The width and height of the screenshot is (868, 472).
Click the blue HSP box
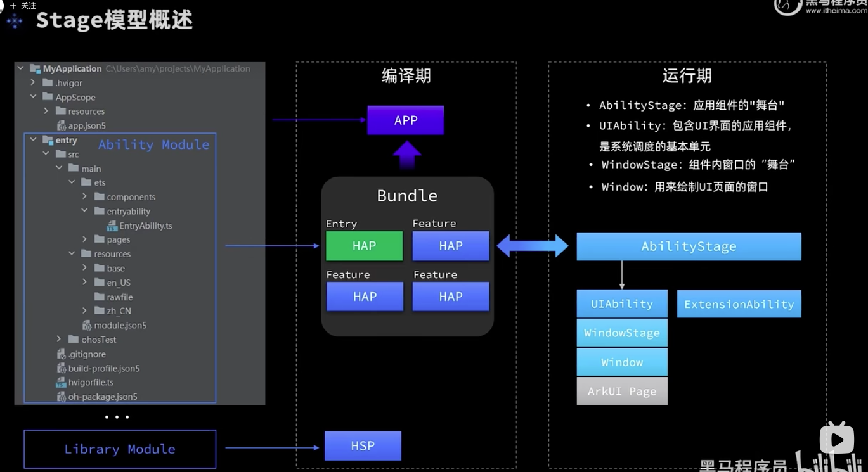click(x=363, y=446)
